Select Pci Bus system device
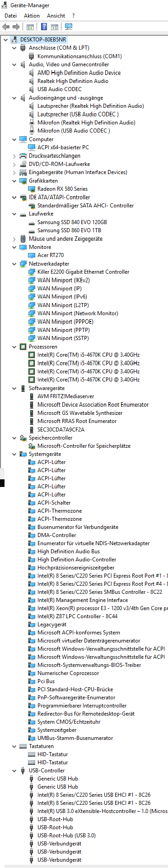The height and width of the screenshot is (868, 168). [46, 681]
